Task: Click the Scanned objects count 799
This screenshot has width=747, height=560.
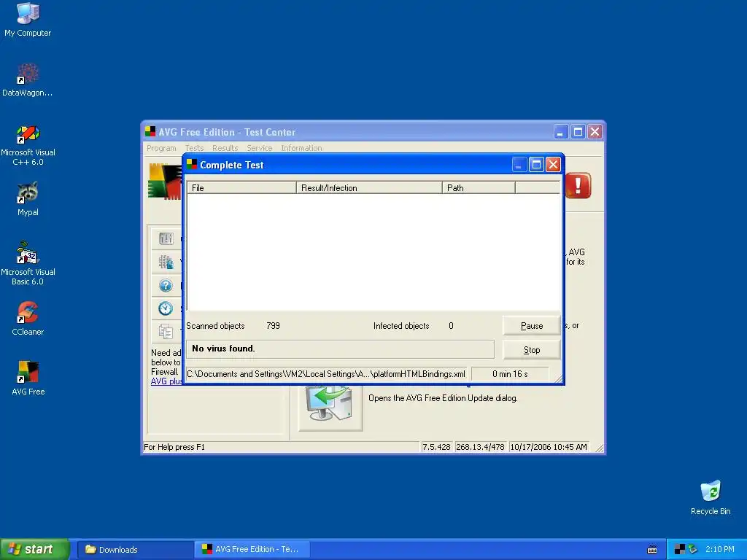Action: [x=273, y=326]
